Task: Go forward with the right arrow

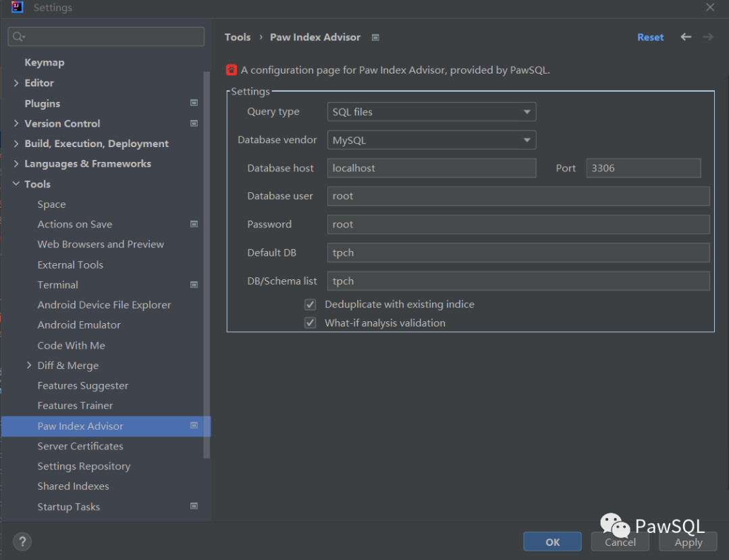Action: [707, 36]
